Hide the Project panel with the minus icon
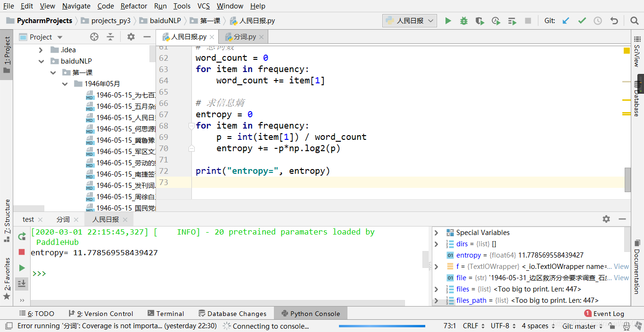 (x=147, y=37)
